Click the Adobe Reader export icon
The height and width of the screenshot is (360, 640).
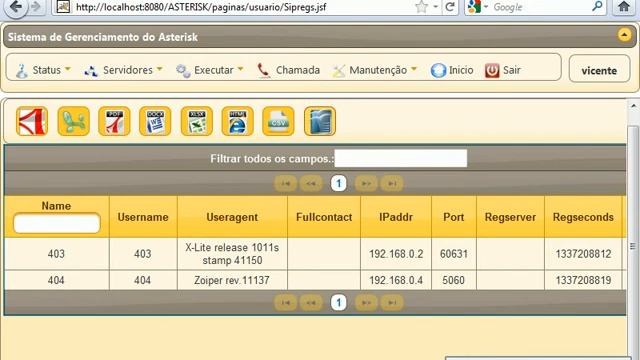(32, 121)
